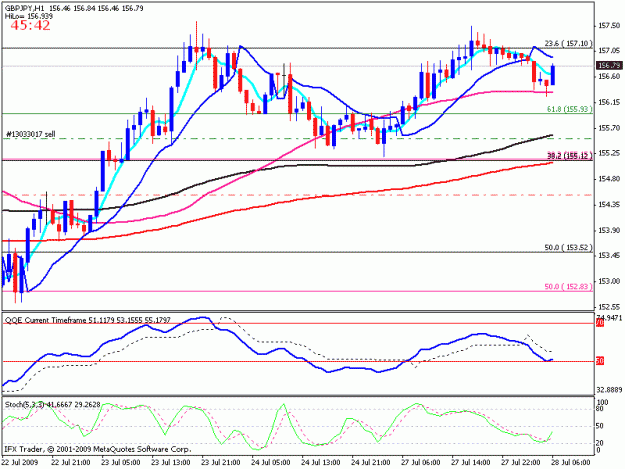Select the 38.2 (155.12) Fibonacci label

pyautogui.click(x=570, y=155)
